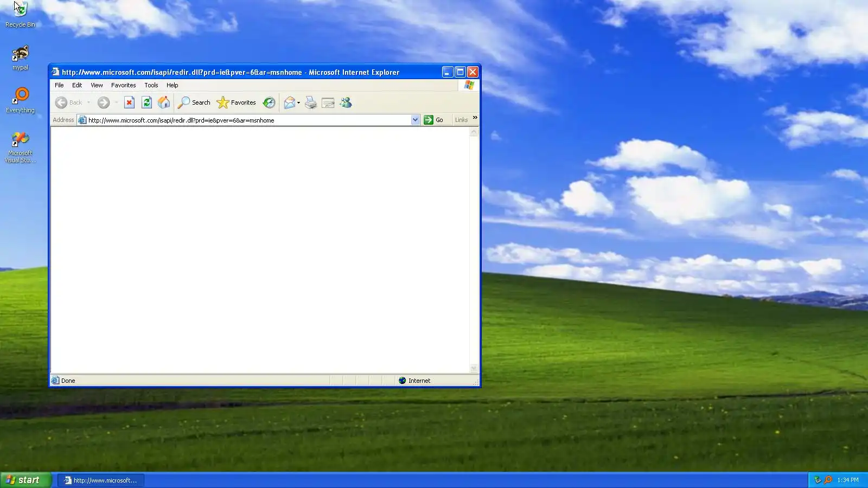Click the Edit page toolbar icon
The image size is (868, 488).
coord(328,102)
